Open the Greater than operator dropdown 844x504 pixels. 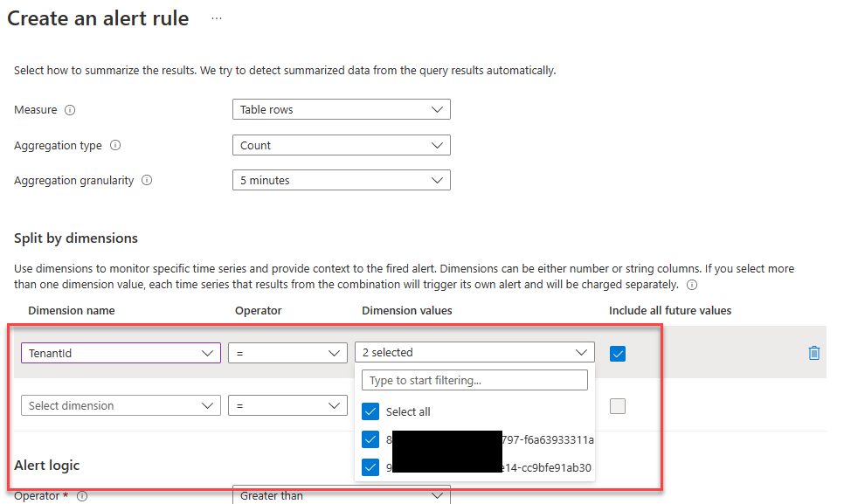(341, 495)
